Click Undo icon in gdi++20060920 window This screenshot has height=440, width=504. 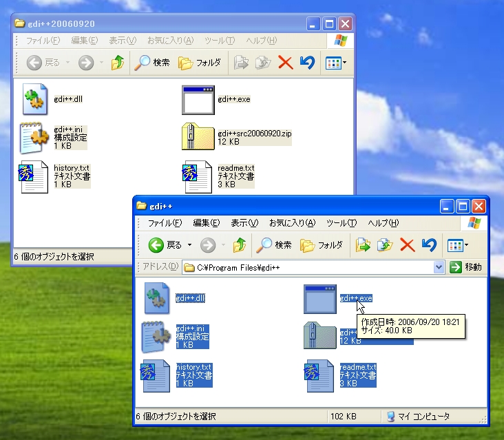(x=307, y=63)
